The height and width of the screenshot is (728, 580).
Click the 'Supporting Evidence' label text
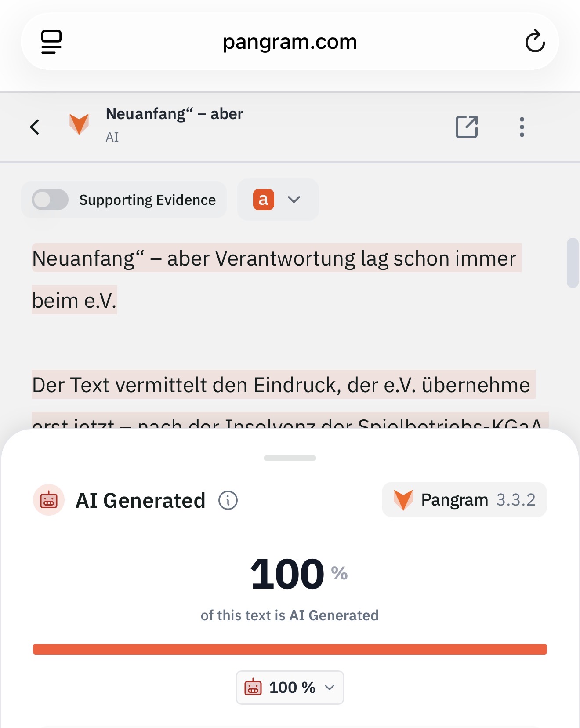pos(148,200)
